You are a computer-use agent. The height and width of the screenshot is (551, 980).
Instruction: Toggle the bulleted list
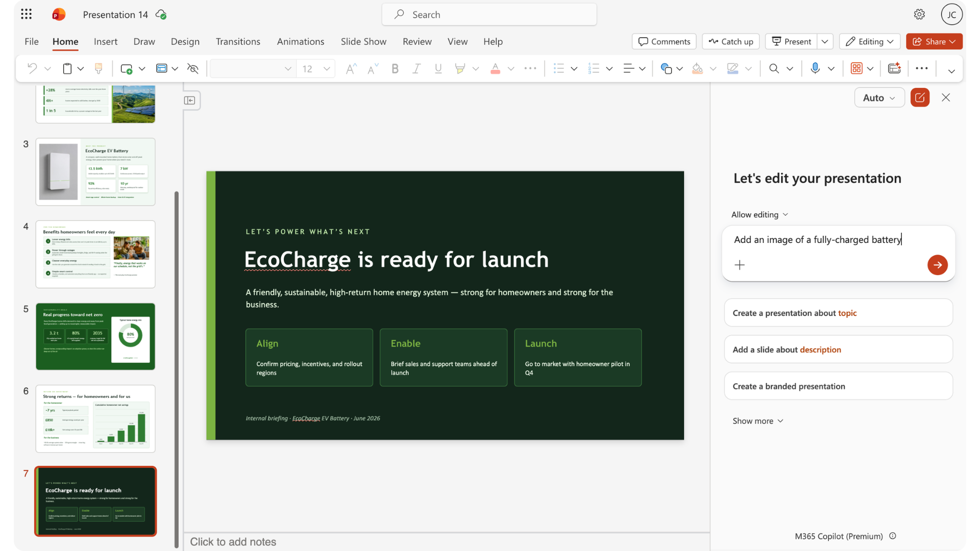click(559, 68)
